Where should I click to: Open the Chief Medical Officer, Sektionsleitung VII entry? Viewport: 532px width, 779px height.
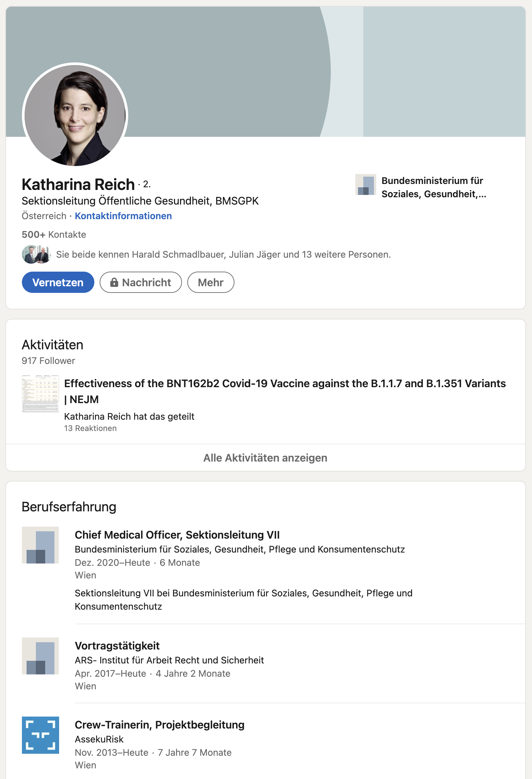[x=177, y=535]
